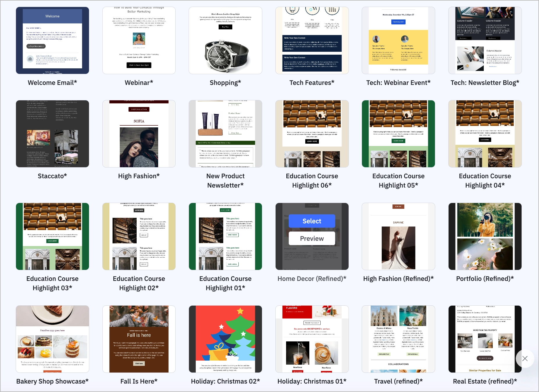The width and height of the screenshot is (539, 392).
Task: Open the Tech: Newsletter Blog template
Action: (484, 40)
